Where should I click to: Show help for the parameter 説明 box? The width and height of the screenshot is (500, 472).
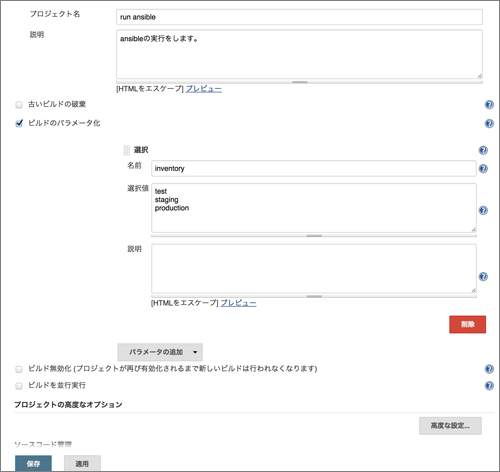(483, 276)
